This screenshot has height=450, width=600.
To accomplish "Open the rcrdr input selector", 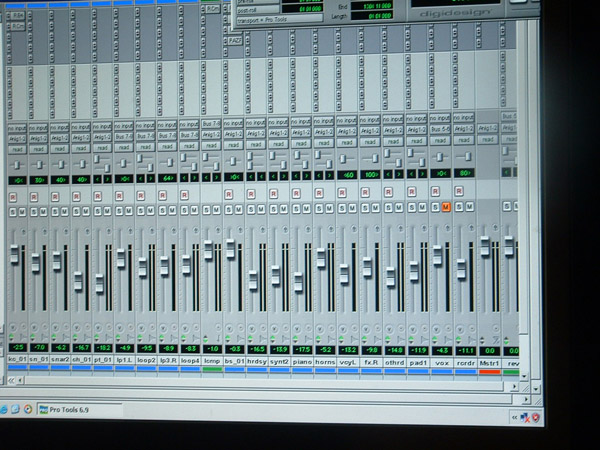I will click(464, 118).
